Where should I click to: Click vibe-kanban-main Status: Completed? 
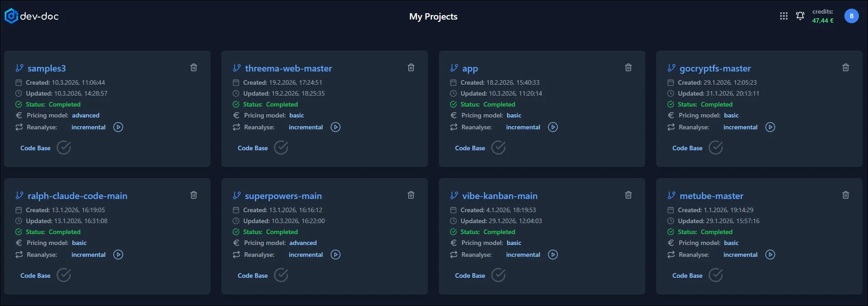pyautogui.click(x=487, y=232)
